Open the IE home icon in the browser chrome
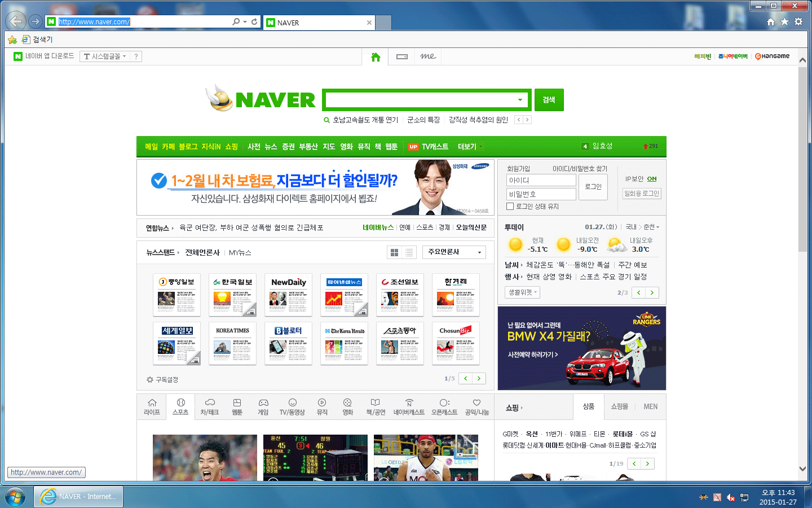The height and width of the screenshot is (508, 812). [x=771, y=21]
